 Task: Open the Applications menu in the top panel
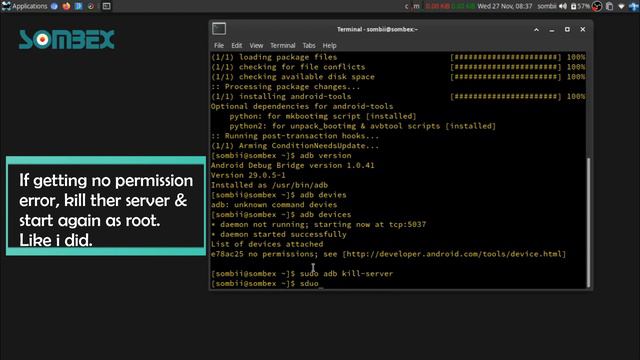[24, 6]
